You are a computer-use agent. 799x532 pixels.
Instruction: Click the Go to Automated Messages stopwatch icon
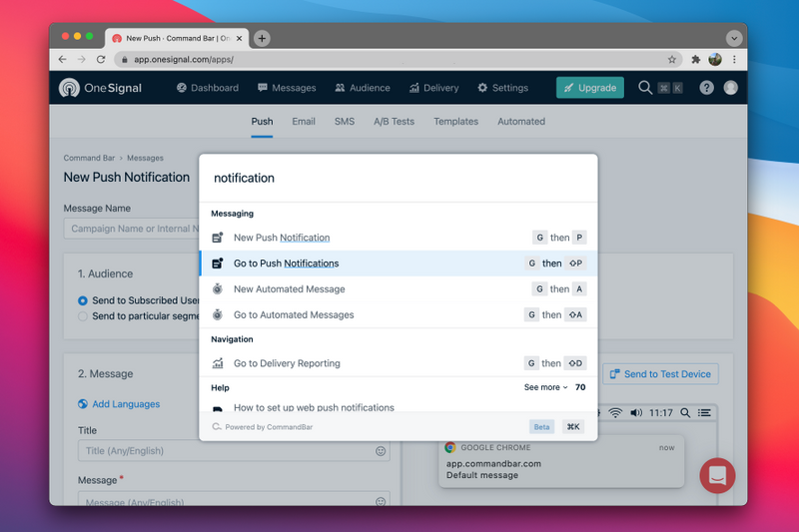tap(218, 314)
